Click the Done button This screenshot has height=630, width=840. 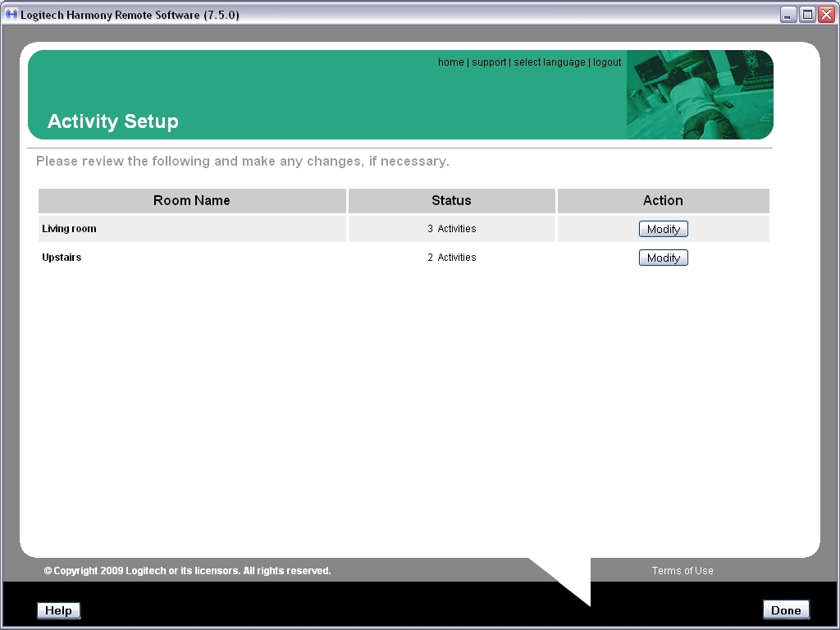pos(785,610)
